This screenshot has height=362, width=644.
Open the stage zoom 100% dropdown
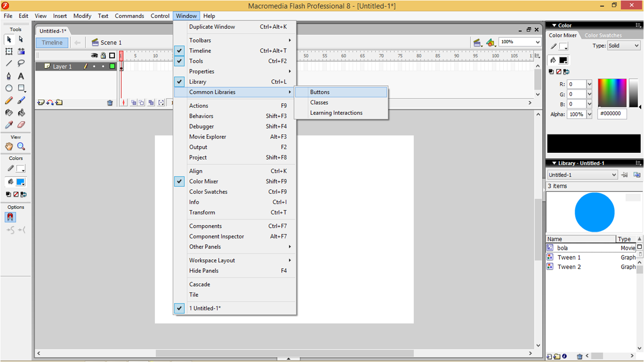tap(538, 42)
